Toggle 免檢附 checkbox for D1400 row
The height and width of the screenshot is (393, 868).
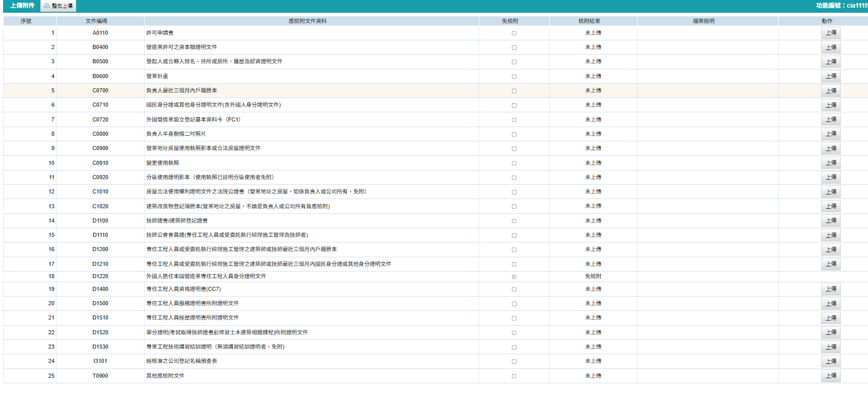514,289
